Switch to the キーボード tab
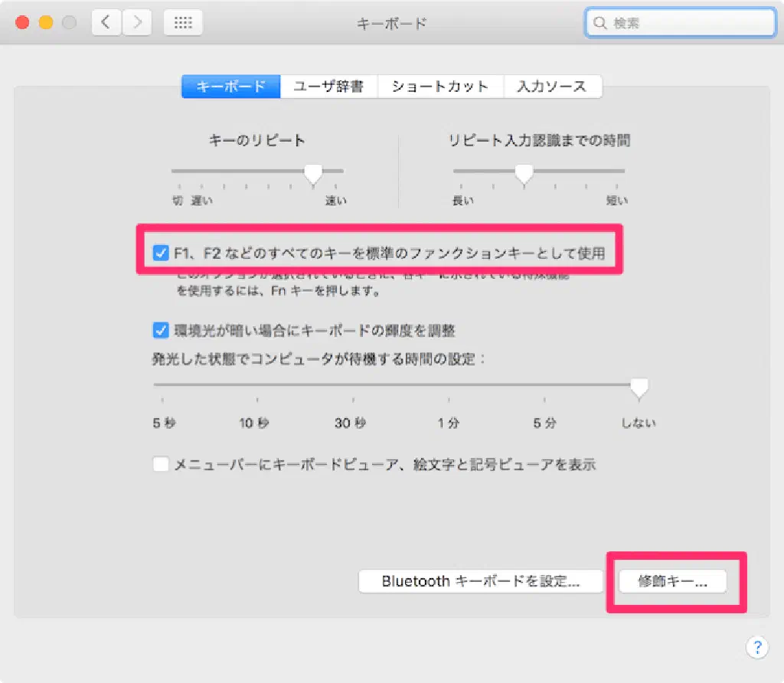Viewport: 784px width, 683px height. coord(230,87)
